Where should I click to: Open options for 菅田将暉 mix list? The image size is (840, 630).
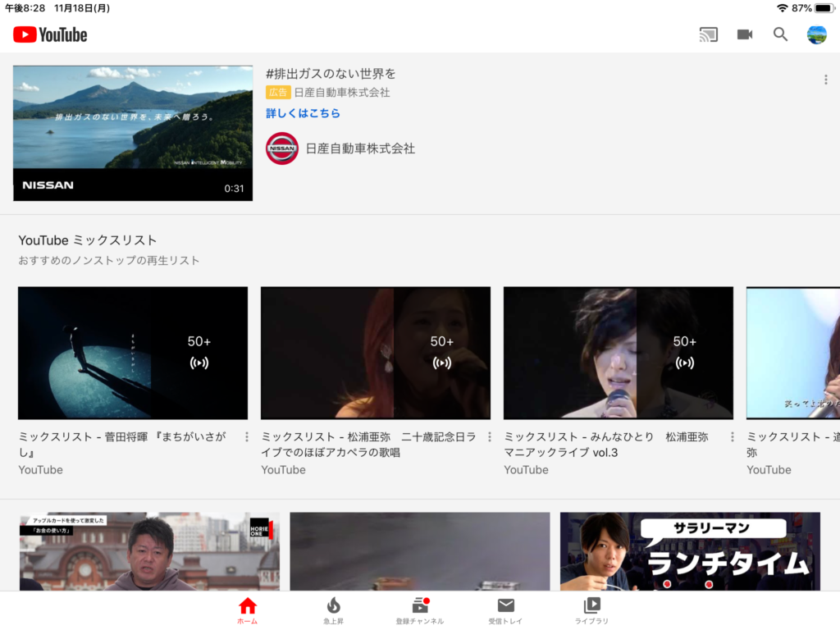pos(246,437)
